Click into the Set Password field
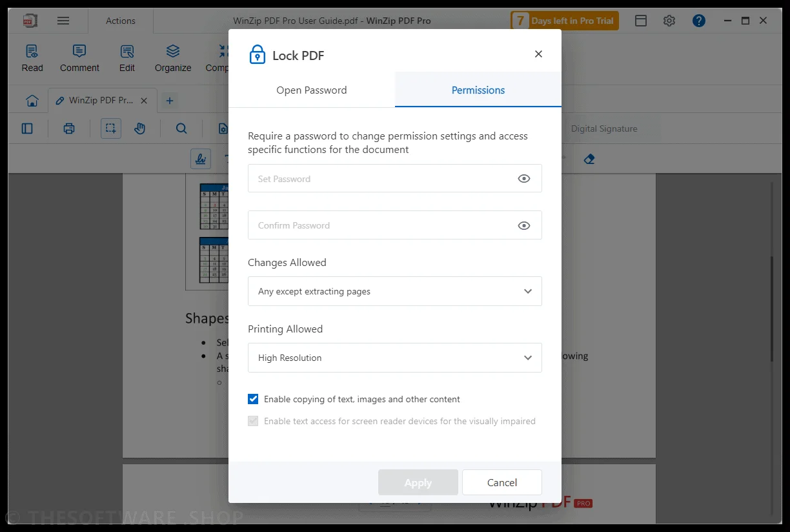This screenshot has height=532, width=790. click(x=381, y=179)
